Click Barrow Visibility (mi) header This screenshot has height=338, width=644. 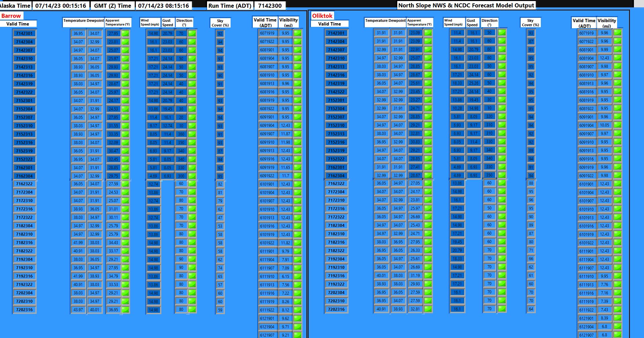click(x=288, y=22)
